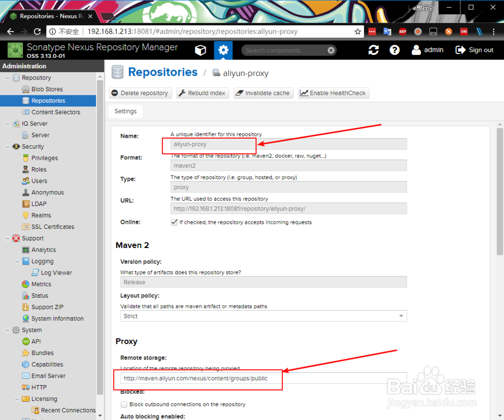Open SSL Certificates
This screenshot has width=504, height=420.
coord(52,227)
